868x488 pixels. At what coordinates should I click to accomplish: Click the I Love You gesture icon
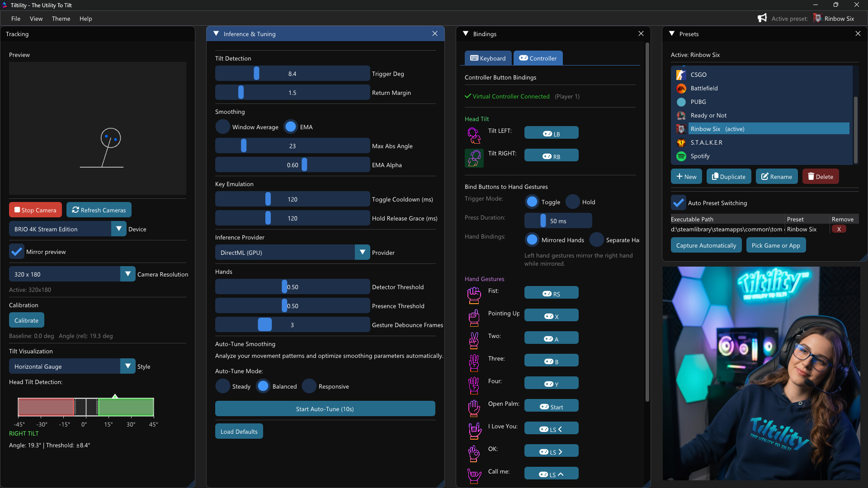tap(474, 431)
